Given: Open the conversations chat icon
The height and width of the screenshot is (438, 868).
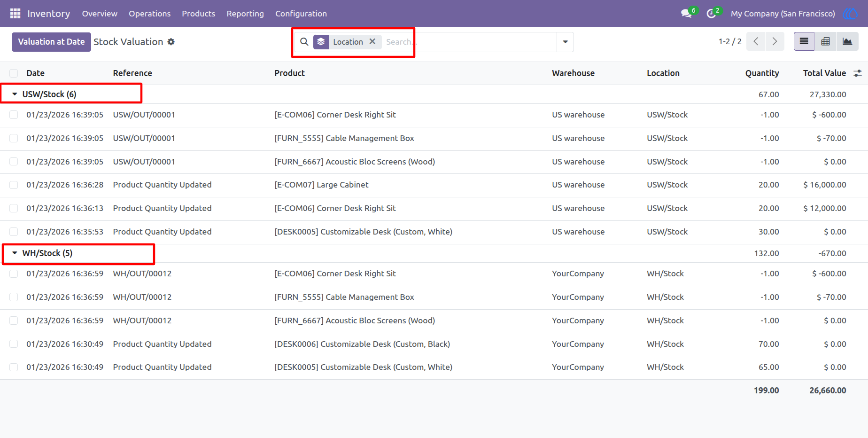Looking at the screenshot, I should (686, 14).
